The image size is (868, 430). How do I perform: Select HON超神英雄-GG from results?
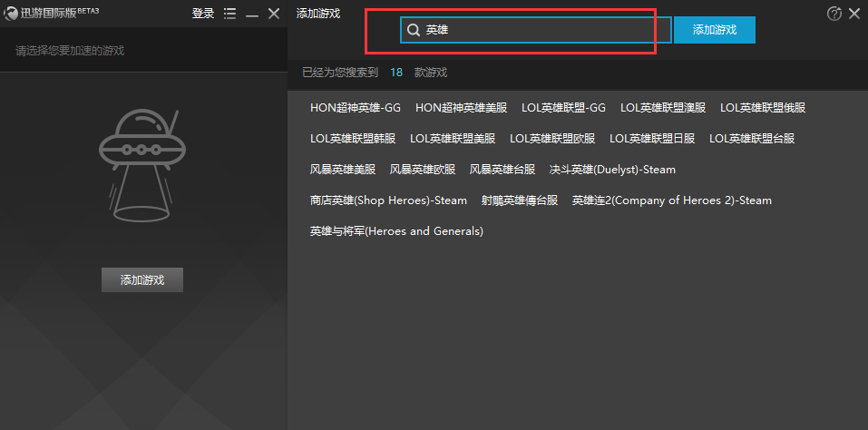(x=356, y=108)
